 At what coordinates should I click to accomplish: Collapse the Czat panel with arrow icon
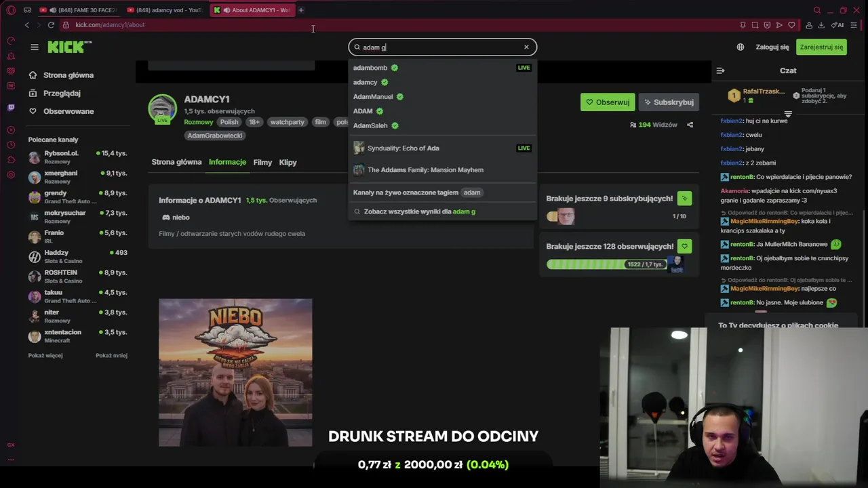(x=721, y=70)
